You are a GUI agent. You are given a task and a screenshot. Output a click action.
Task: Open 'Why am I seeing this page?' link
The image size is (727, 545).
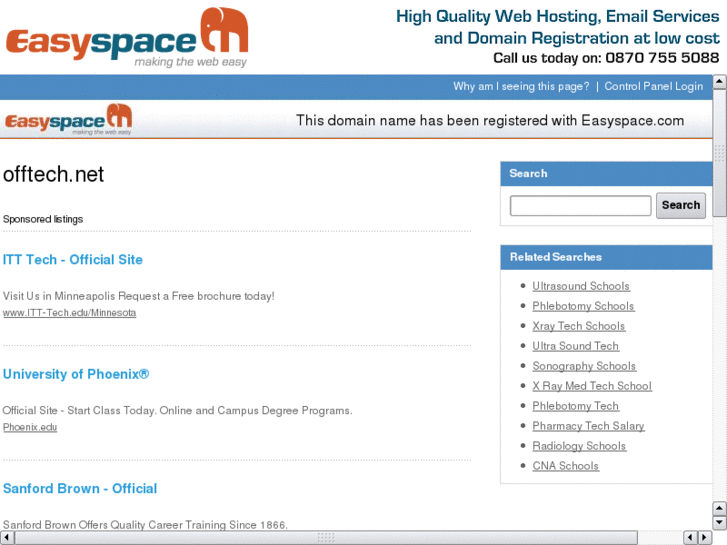coord(521,87)
